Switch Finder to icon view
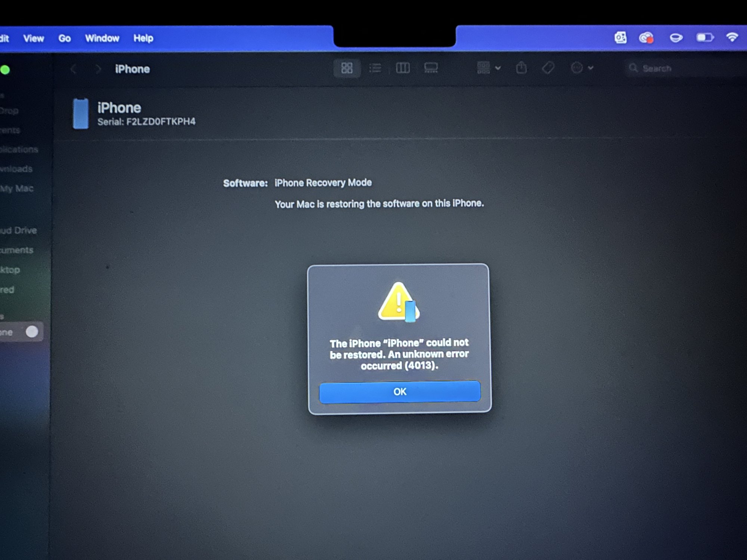The image size is (747, 560). pyautogui.click(x=347, y=68)
